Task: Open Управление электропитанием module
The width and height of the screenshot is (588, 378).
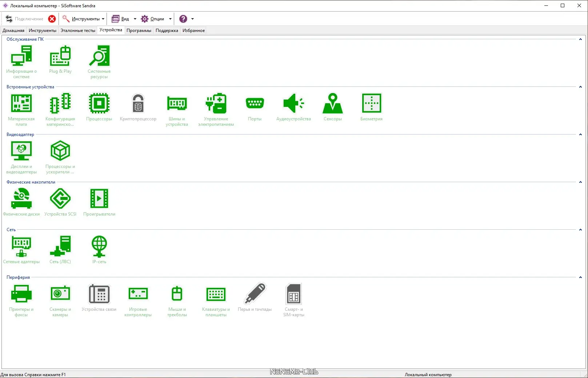Action: click(216, 109)
